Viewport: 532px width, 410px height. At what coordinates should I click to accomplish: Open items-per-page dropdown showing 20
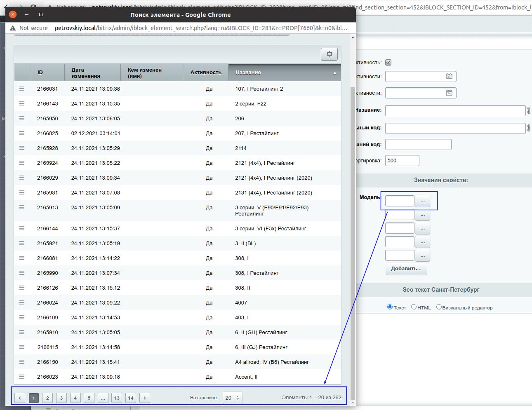(232, 398)
